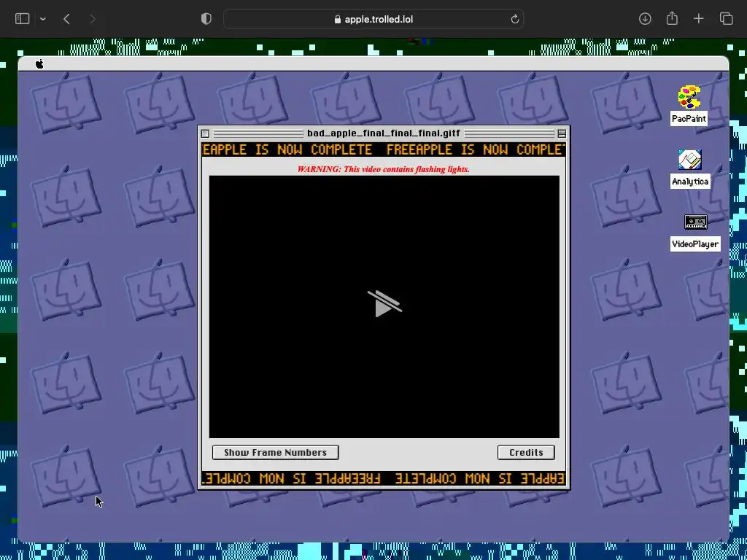Image resolution: width=747 pixels, height=560 pixels.
Task: Reload the page with the refresh icon
Action: 514,19
